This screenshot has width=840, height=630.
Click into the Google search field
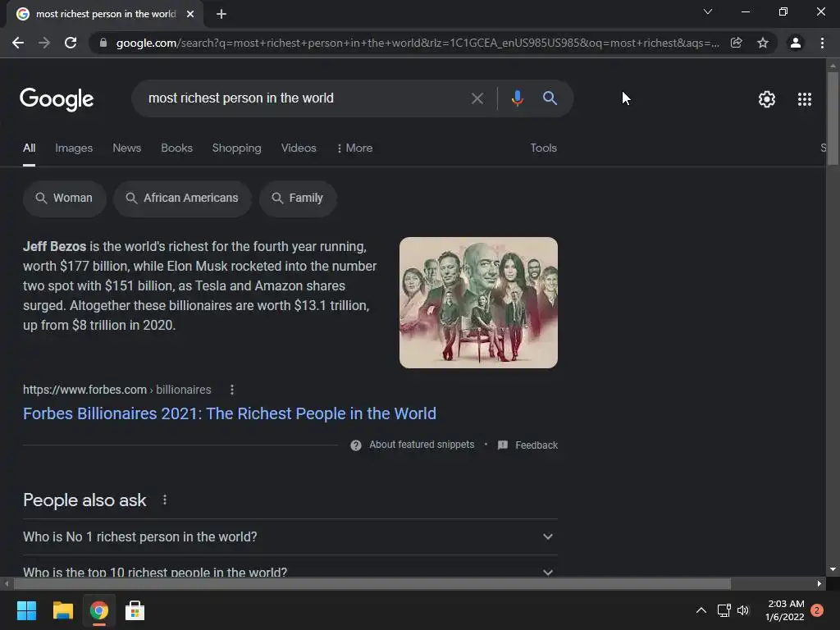tap(305, 98)
